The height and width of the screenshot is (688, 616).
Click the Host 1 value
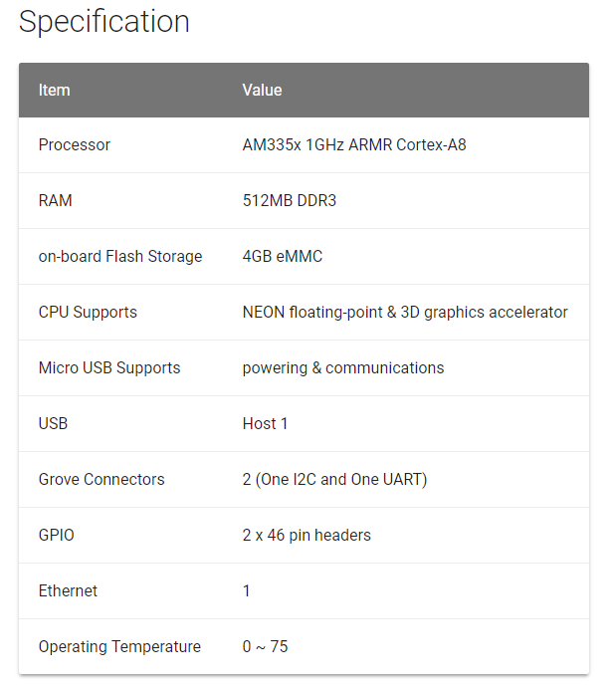[x=265, y=423]
